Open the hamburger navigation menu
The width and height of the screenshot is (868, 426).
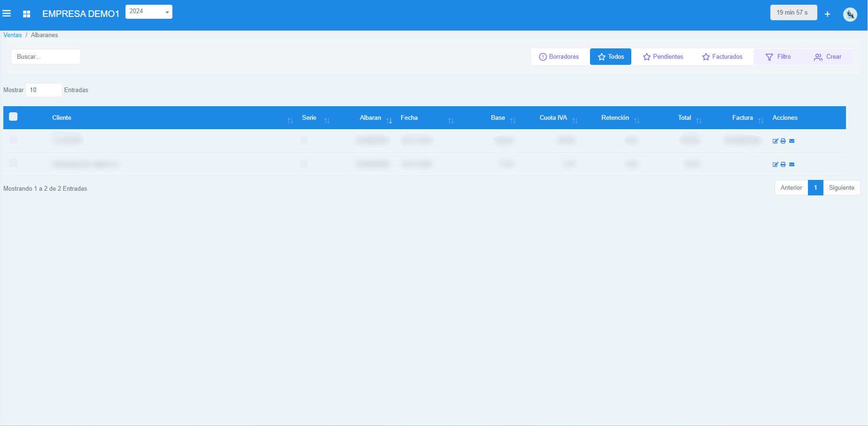pyautogui.click(x=7, y=14)
